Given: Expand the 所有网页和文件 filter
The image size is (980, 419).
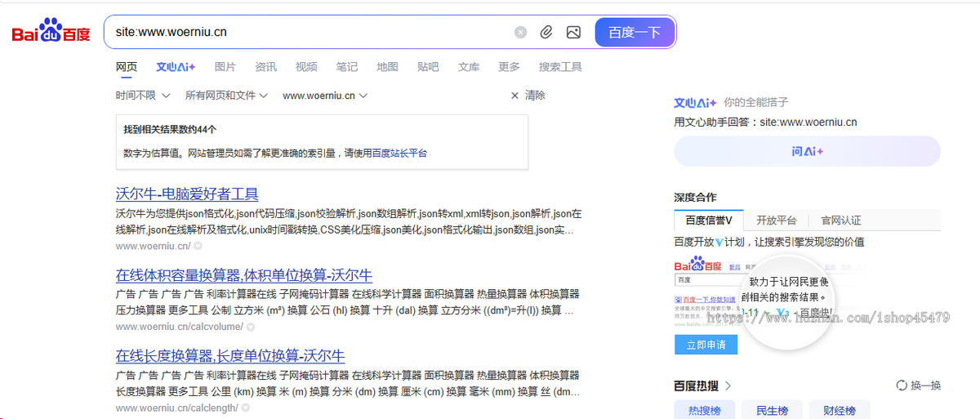Looking at the screenshot, I should tap(226, 96).
